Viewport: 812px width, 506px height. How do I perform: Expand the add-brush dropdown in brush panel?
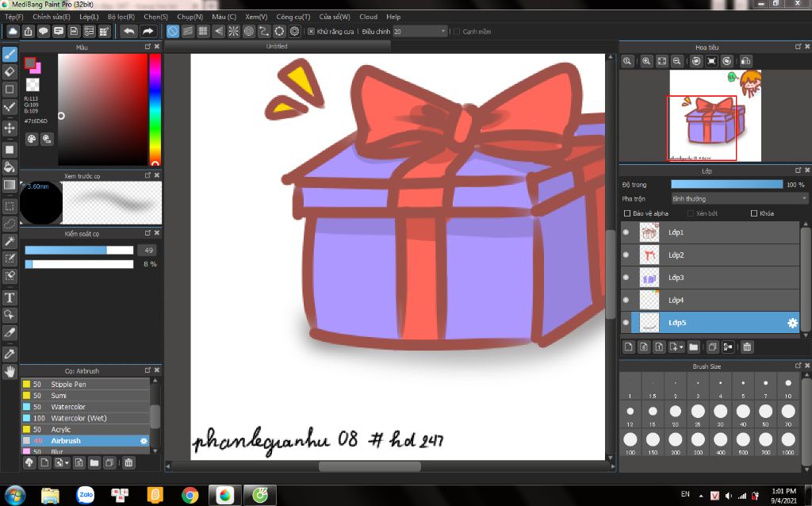pos(67,463)
